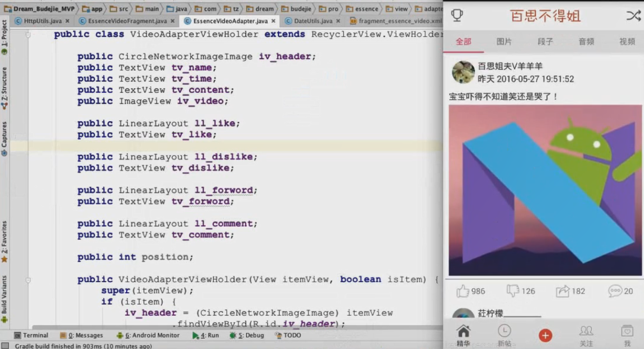Viewport: 644px width, 349px height.
Task: Tap the share icon showing 182
Action: 563,291
